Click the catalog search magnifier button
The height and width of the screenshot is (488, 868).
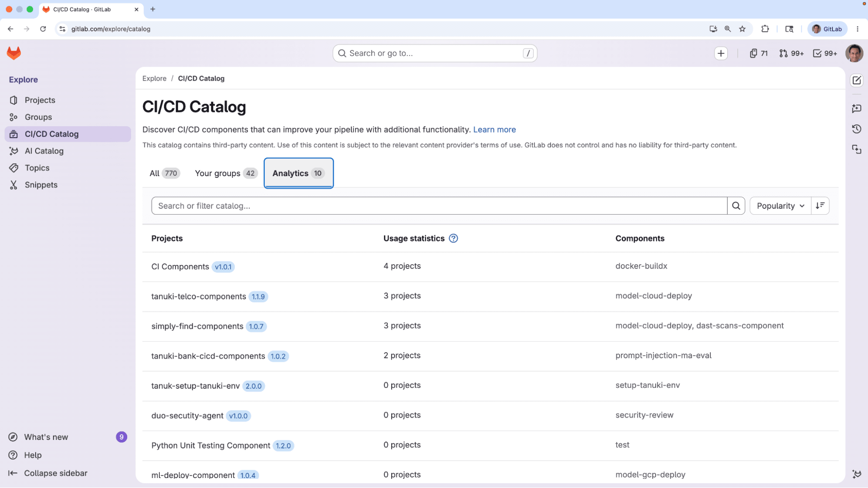736,206
